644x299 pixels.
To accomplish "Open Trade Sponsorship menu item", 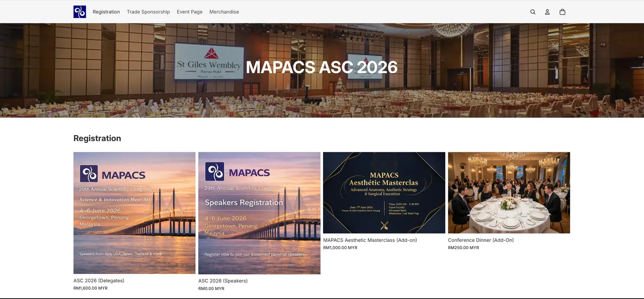I will coord(148,12).
